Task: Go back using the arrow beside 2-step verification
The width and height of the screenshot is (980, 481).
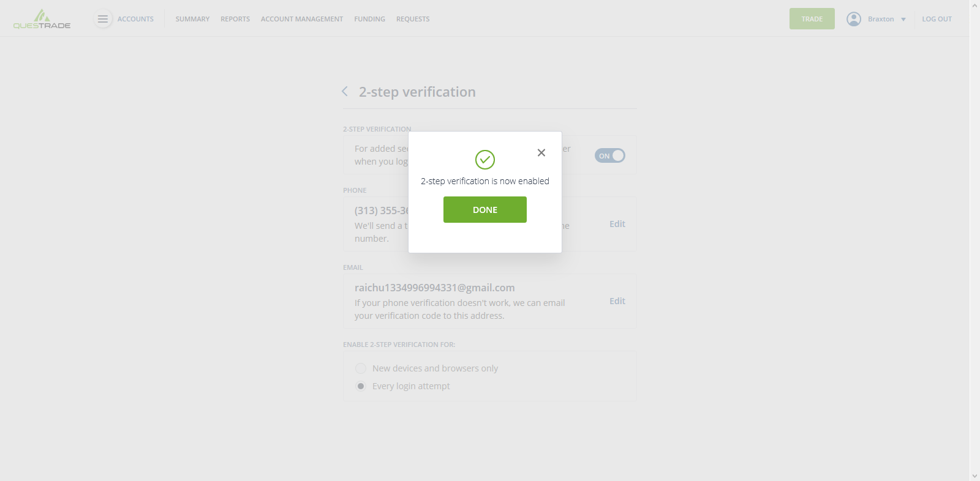Action: click(345, 91)
